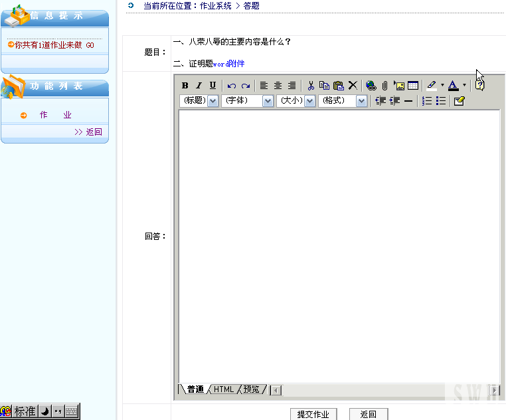Toggle italic formatting in editor

(199, 86)
